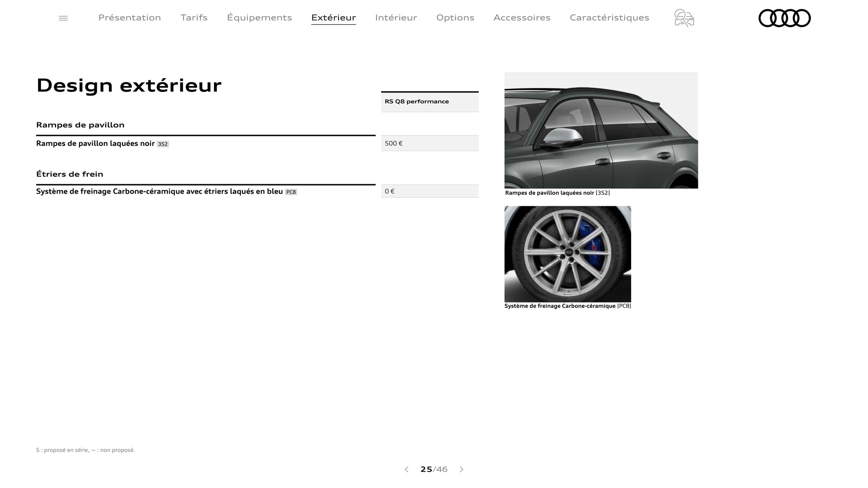This screenshot has width=868, height=488.
Task: Select the Extérieur tab
Action: 334,18
